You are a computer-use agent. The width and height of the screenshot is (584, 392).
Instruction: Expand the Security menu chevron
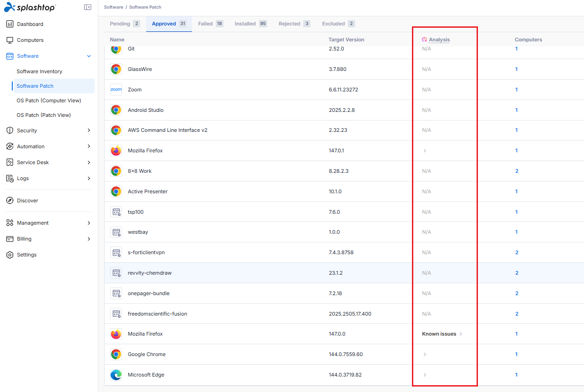(89, 131)
